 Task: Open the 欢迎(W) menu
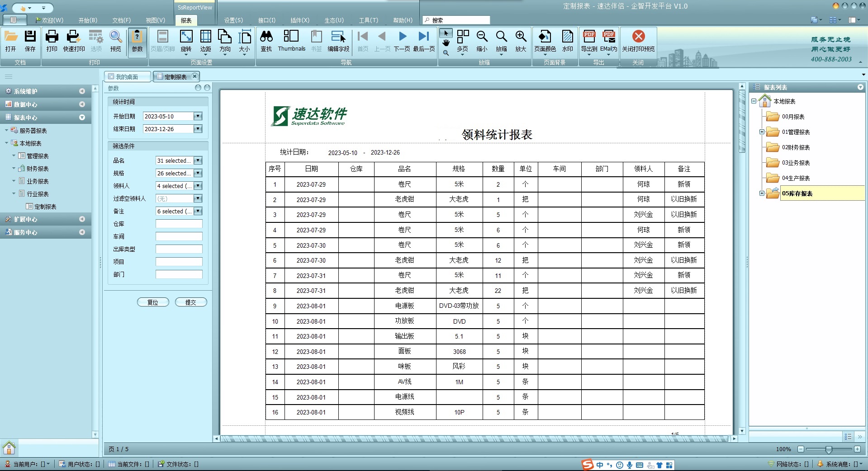click(x=49, y=20)
